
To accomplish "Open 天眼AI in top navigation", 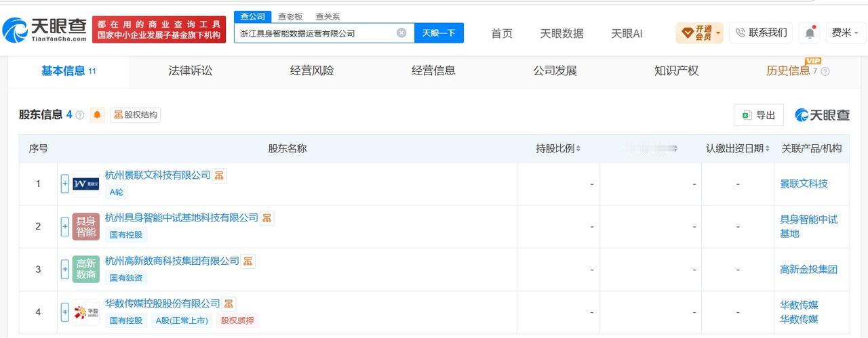I will coord(627,33).
